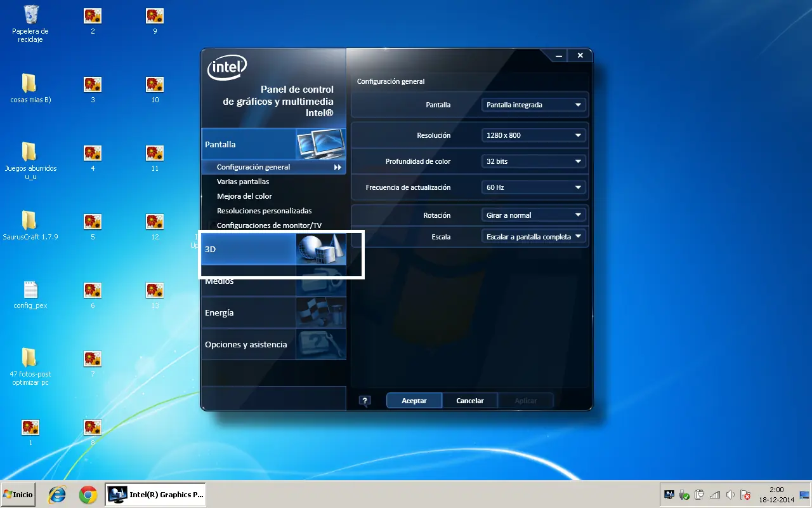812x508 pixels.
Task: Select the 'Configuración general' sidebar submenu item
Action: click(273, 167)
